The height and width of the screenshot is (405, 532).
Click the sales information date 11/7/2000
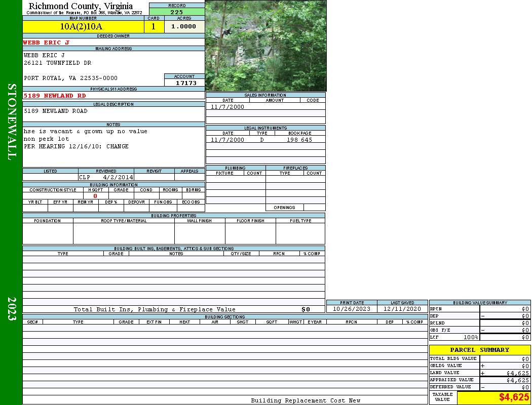pyautogui.click(x=227, y=107)
